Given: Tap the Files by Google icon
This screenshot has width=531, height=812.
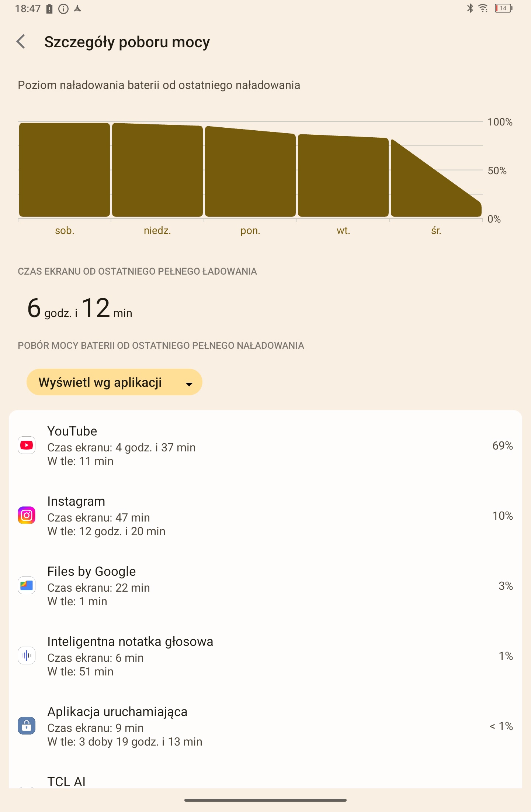Looking at the screenshot, I should [x=27, y=586].
